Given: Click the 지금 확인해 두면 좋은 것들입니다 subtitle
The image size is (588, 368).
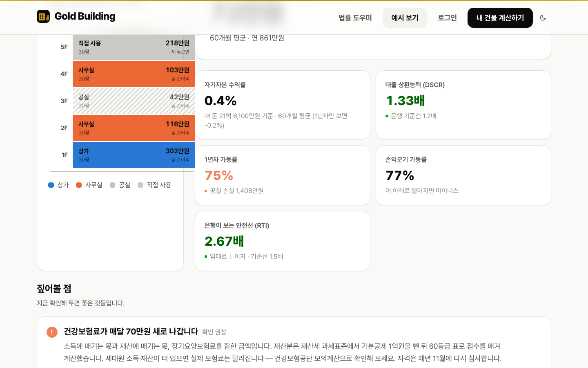Looking at the screenshot, I should click(x=80, y=303).
